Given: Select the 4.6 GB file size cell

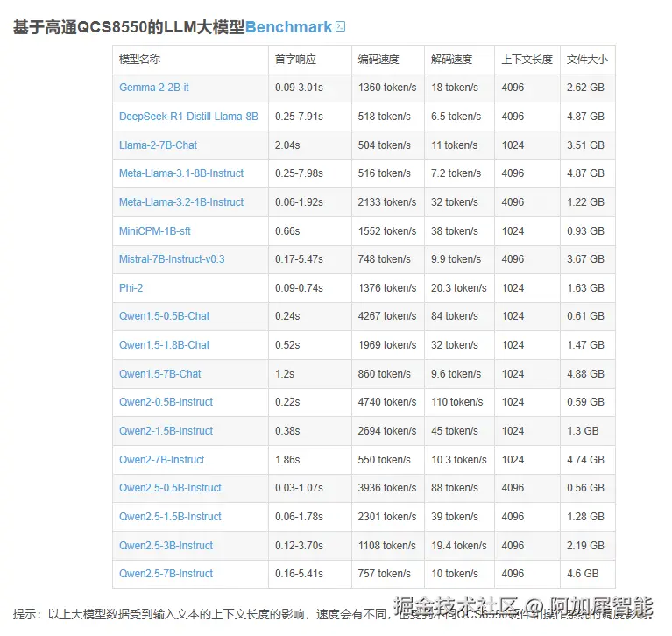Looking at the screenshot, I should click(588, 574).
